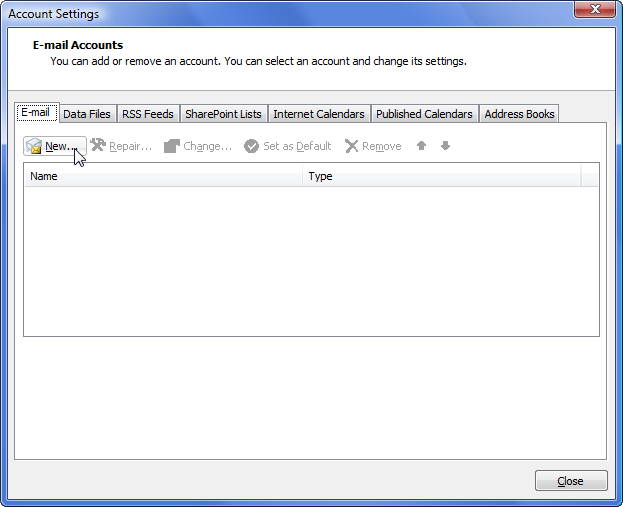This screenshot has width=623, height=507.
Task: View the Published Calendars tab
Action: [x=424, y=114]
